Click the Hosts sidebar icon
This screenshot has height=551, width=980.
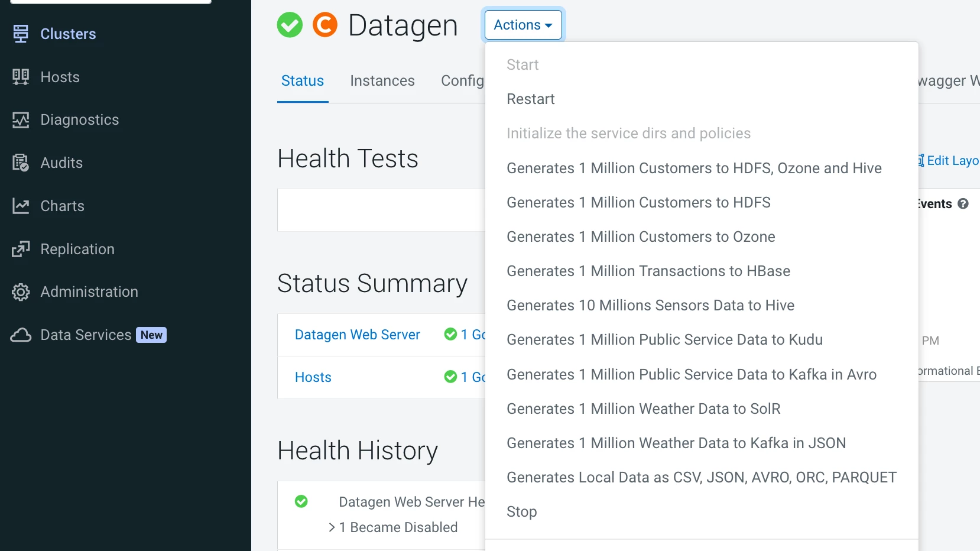(21, 77)
